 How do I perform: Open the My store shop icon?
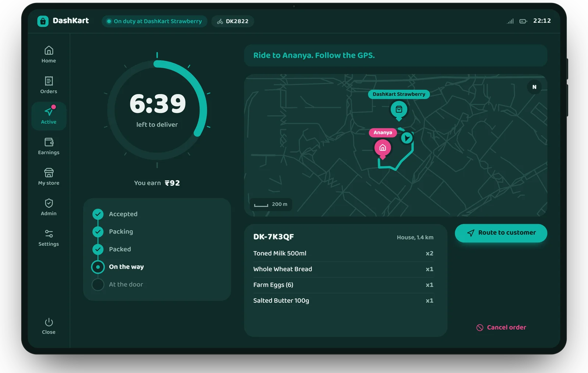49,173
